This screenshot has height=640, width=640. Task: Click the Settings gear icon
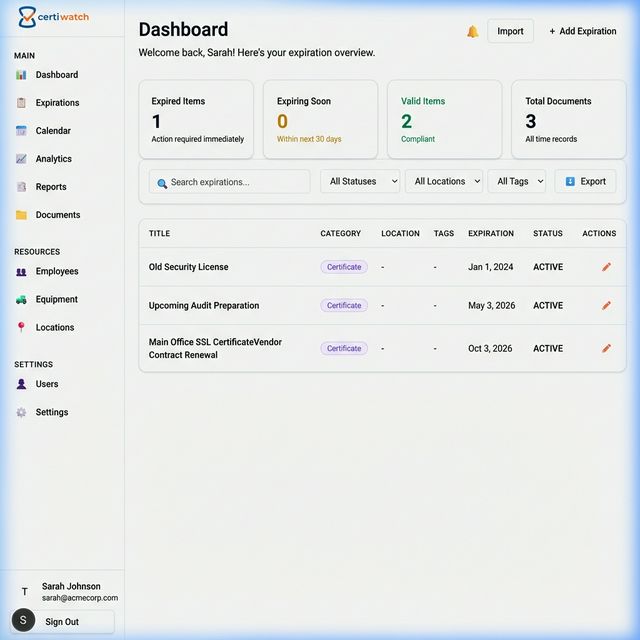click(21, 412)
